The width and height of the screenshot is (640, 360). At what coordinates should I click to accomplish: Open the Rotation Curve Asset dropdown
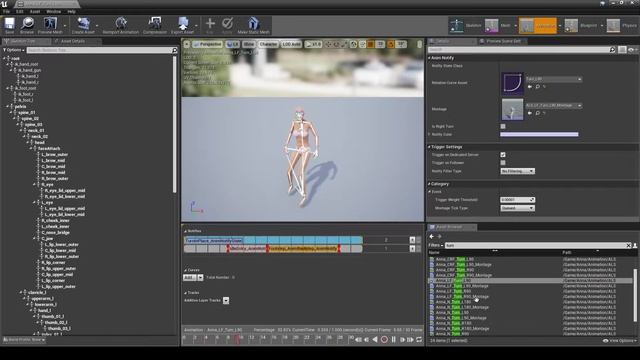553,79
